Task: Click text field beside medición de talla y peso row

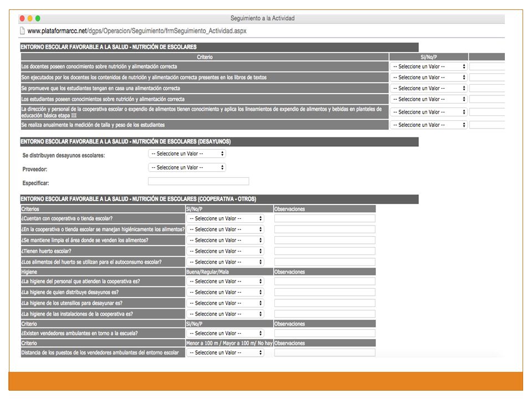Action: [x=487, y=125]
